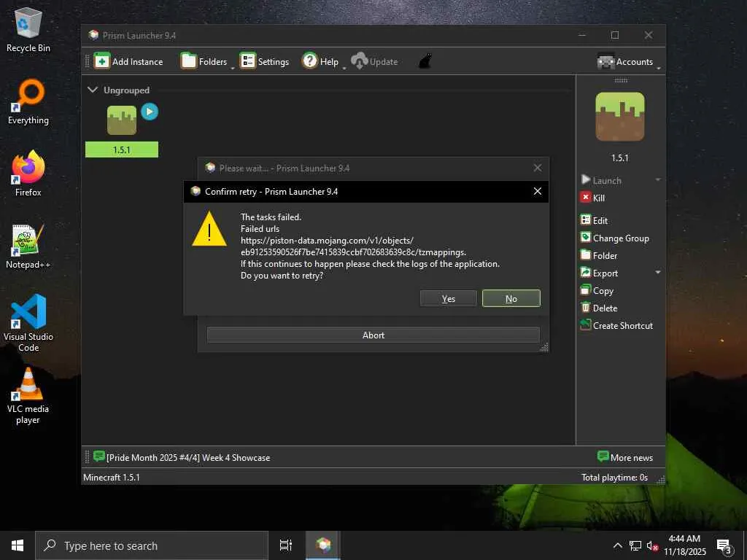The height and width of the screenshot is (560, 747).
Task: Click the Total playtime: 0s status text
Action: click(x=614, y=477)
